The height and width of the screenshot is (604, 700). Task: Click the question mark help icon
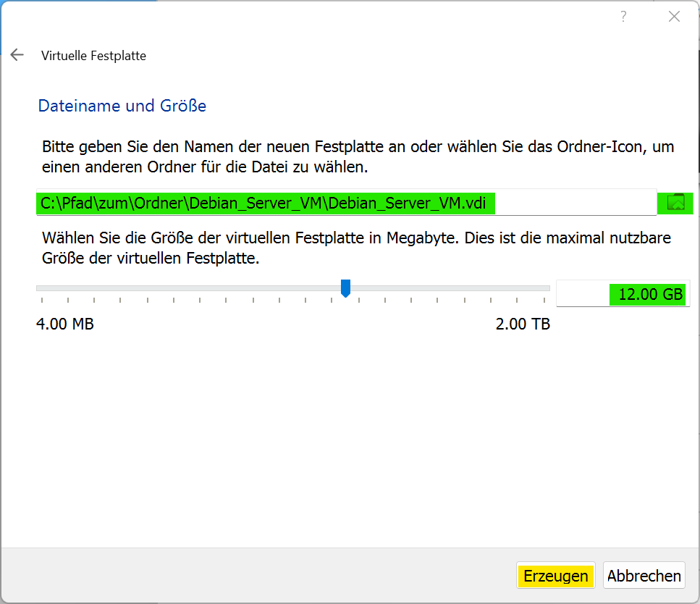[x=623, y=17]
